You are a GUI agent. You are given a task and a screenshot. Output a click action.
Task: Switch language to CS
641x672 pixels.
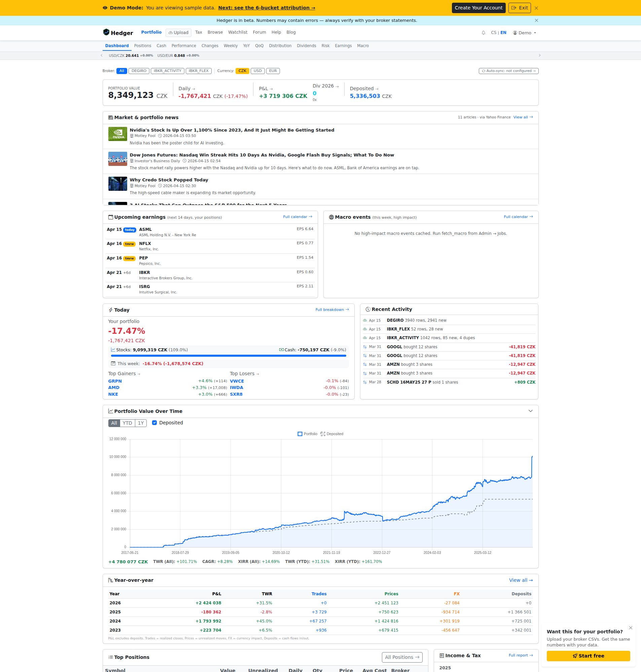click(x=494, y=33)
